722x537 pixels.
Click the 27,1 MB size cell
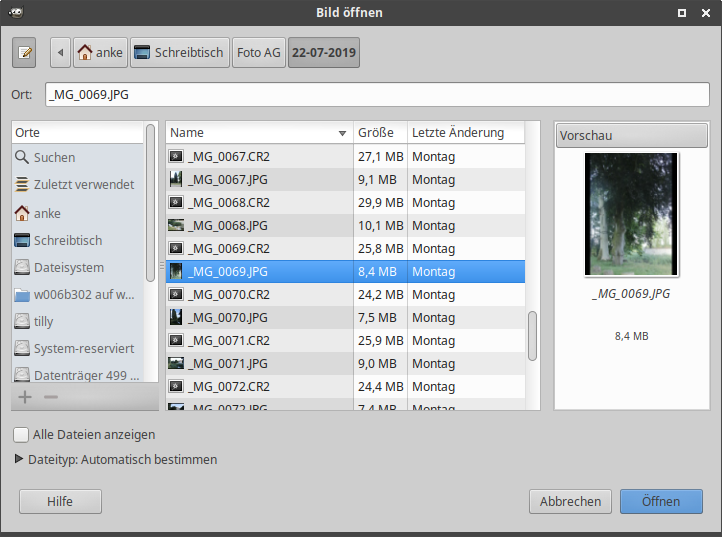(380, 157)
